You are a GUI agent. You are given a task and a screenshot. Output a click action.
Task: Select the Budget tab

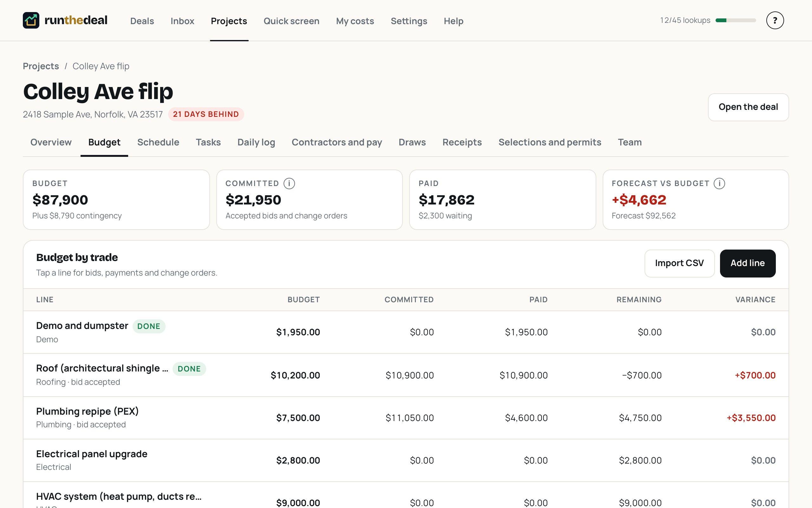coord(104,143)
